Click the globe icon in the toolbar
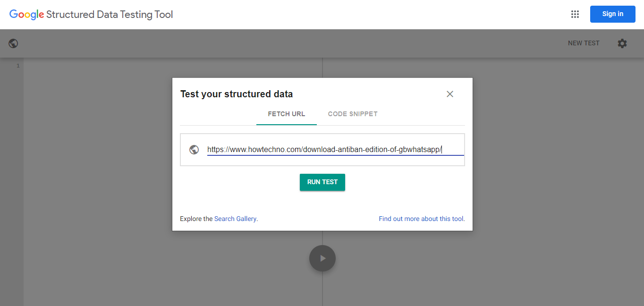Image resolution: width=644 pixels, height=306 pixels. [13, 43]
